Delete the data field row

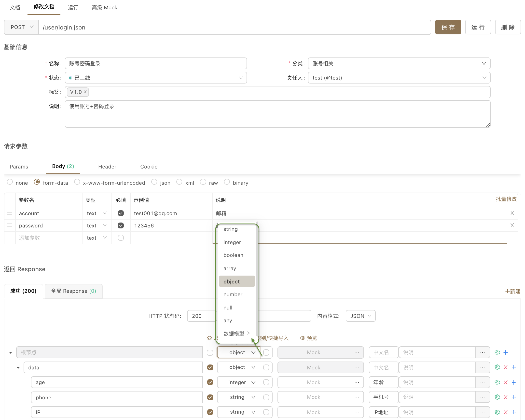(505, 367)
